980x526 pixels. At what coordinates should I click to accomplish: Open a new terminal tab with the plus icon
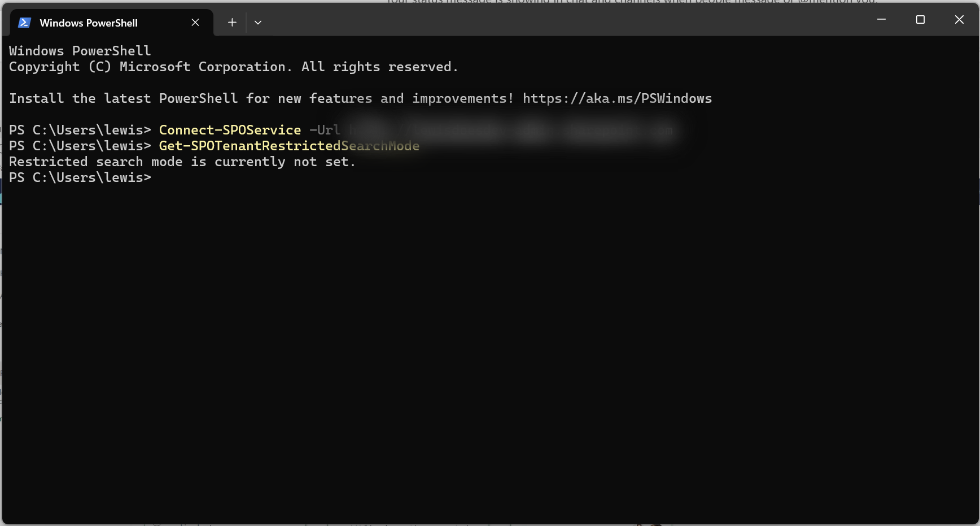pos(231,22)
